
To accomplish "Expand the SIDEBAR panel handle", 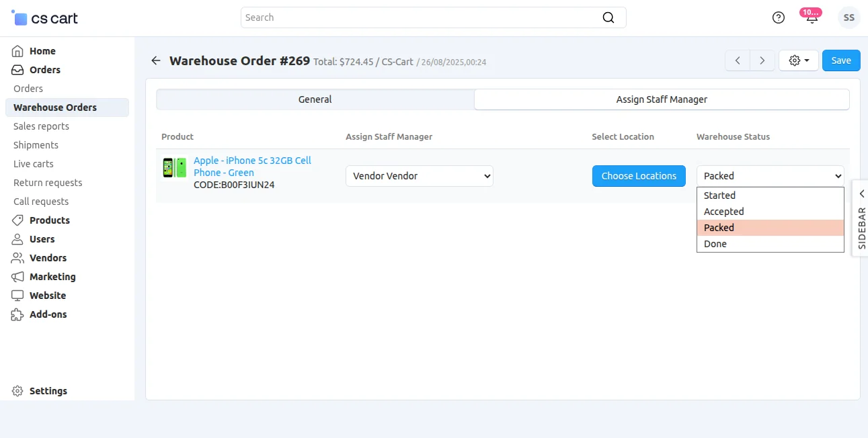I will tap(861, 218).
